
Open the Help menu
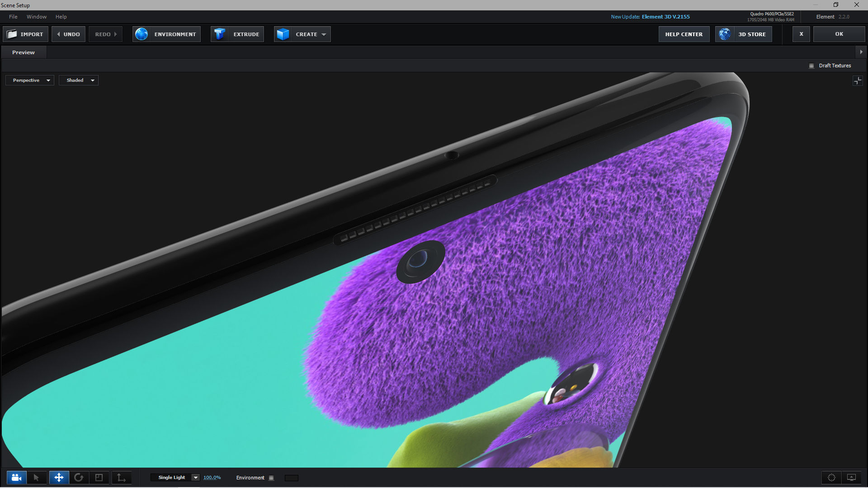[x=61, y=17]
